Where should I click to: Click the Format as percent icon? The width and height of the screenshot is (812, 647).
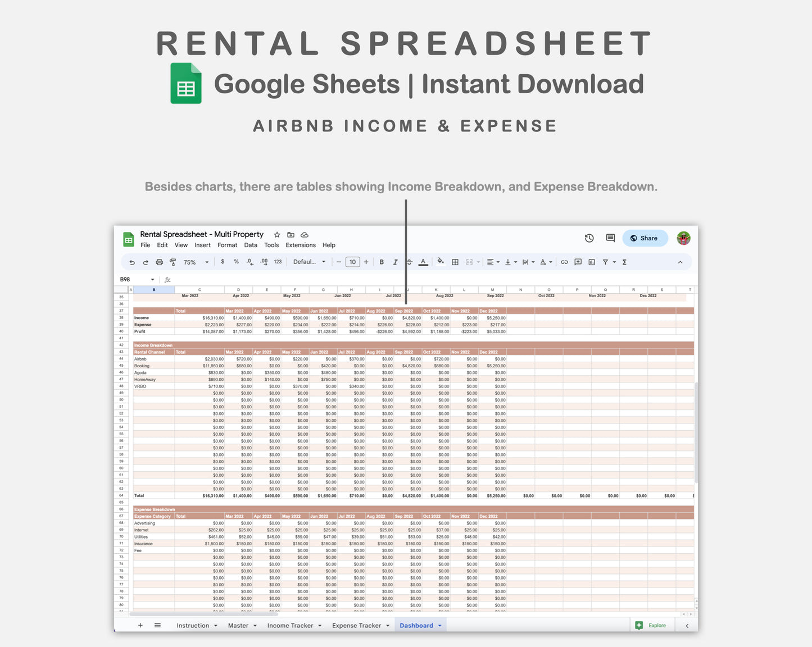[236, 262]
